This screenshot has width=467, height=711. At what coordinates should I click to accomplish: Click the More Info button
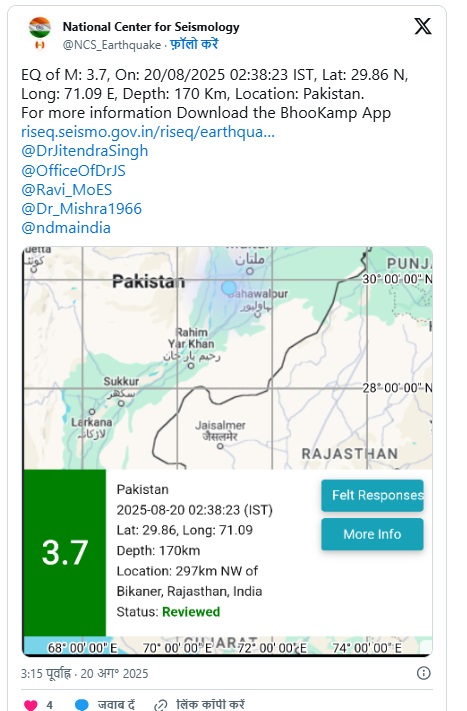coord(372,534)
